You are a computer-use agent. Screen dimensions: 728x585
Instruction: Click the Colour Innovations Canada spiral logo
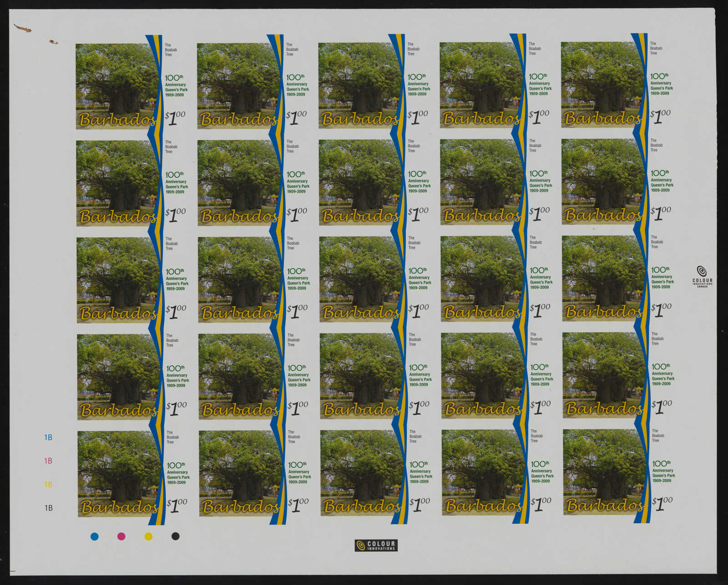tap(702, 271)
